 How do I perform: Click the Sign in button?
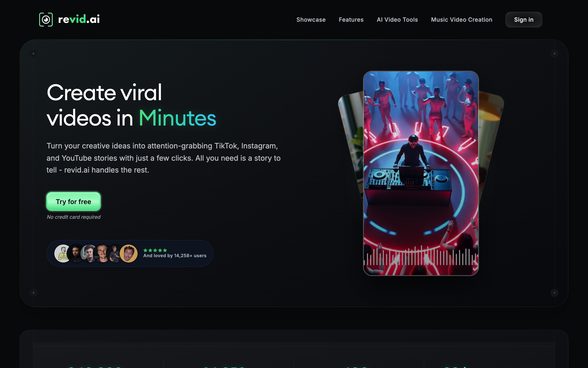[x=524, y=20]
